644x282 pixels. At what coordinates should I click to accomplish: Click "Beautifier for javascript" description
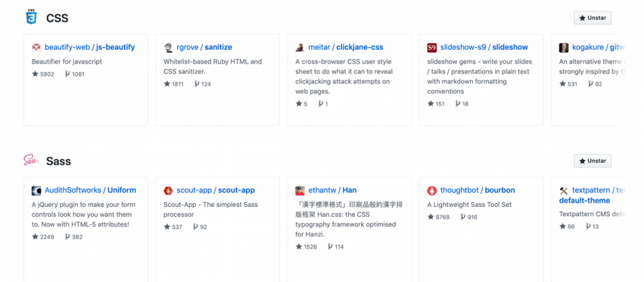click(x=67, y=62)
